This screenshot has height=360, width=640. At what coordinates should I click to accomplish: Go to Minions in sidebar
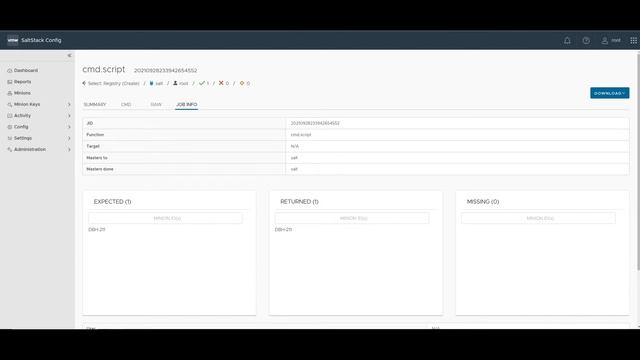point(22,93)
